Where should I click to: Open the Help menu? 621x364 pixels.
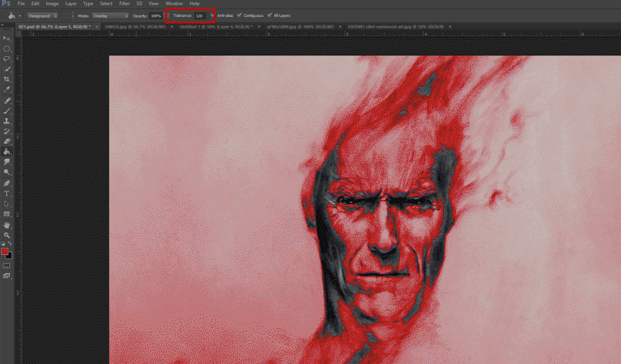[194, 4]
